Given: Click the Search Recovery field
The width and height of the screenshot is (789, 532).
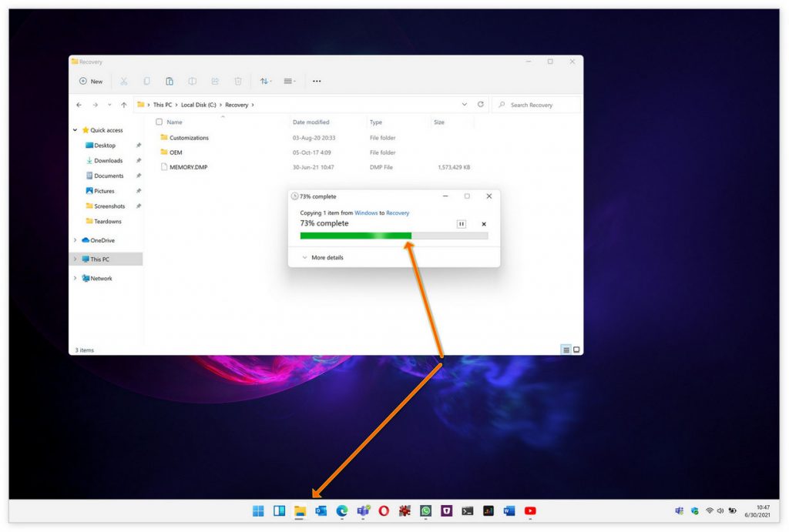Looking at the screenshot, I should pos(536,105).
